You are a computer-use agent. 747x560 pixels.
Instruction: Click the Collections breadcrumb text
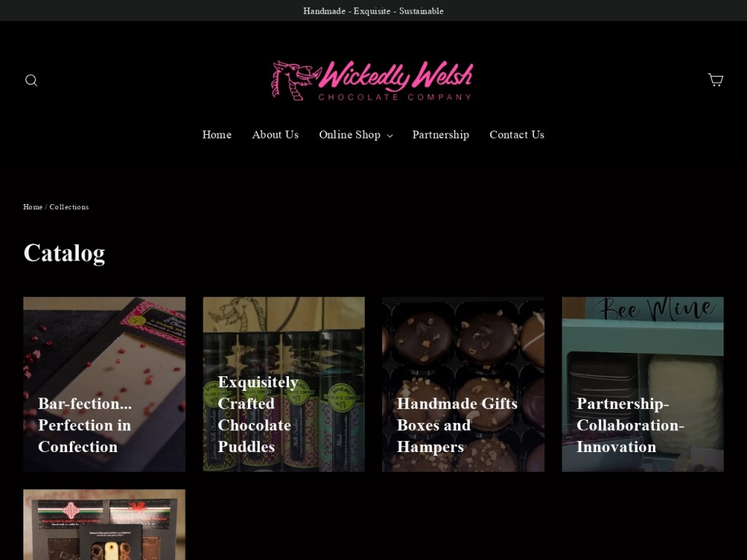[69, 206]
